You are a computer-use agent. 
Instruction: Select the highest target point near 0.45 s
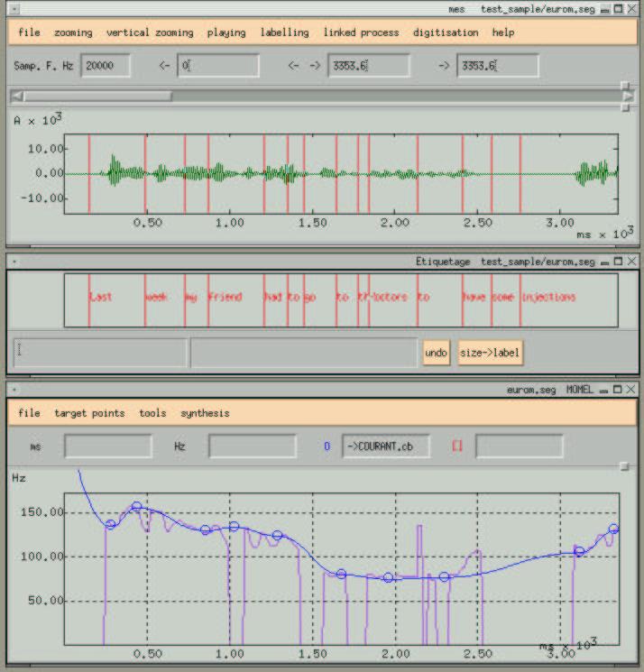tap(137, 507)
